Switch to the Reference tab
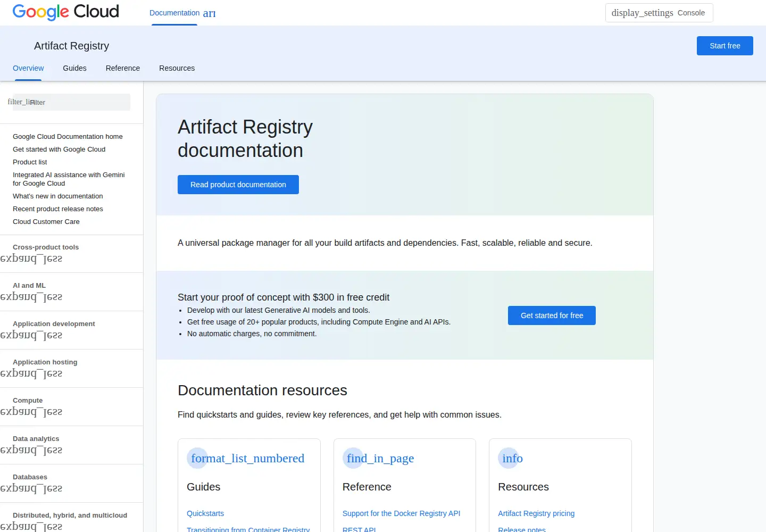 [x=123, y=68]
